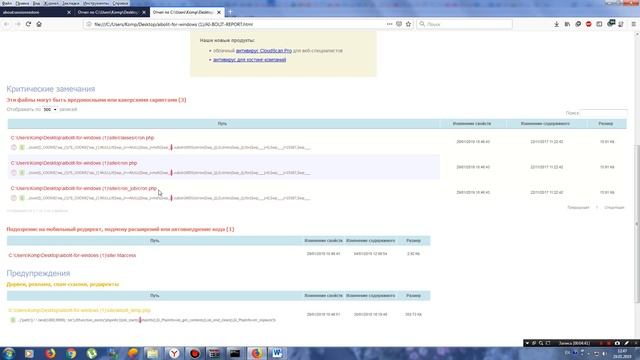Screen dimensions: 640x360
Task: Click the Firefox search box
Action: point(465,24)
